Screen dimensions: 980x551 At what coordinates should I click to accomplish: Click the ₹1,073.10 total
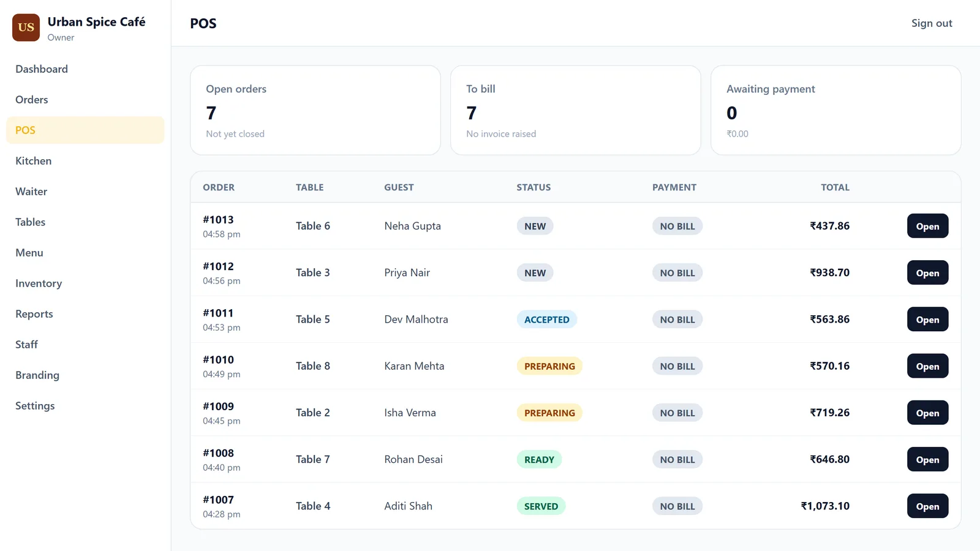[825, 506]
